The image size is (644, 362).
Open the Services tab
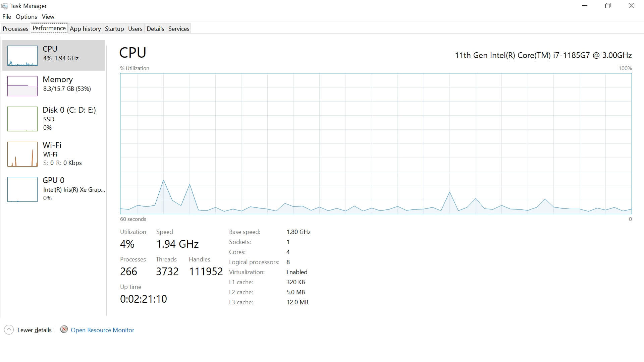click(179, 29)
